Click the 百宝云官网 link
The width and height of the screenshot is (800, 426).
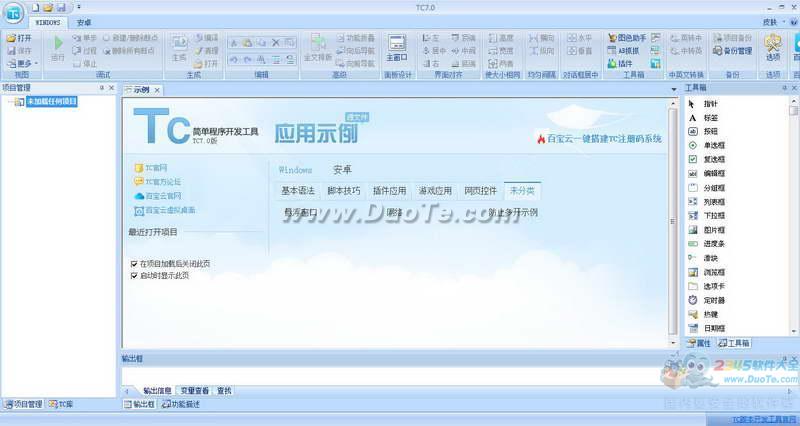point(162,196)
